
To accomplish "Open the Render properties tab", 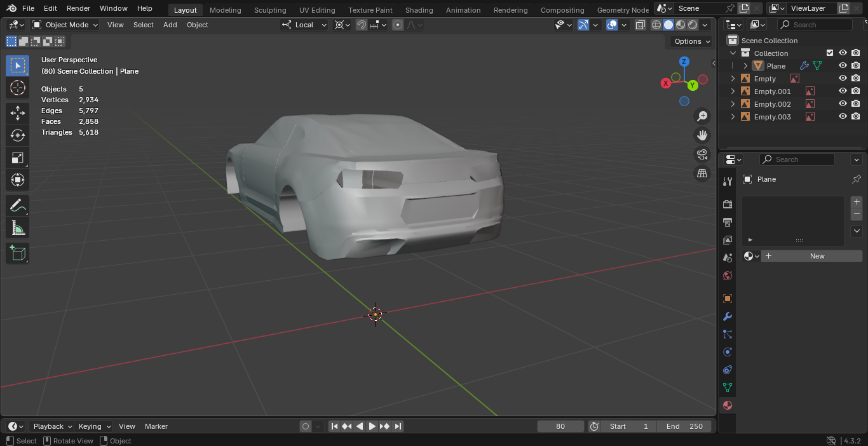I will [x=728, y=205].
